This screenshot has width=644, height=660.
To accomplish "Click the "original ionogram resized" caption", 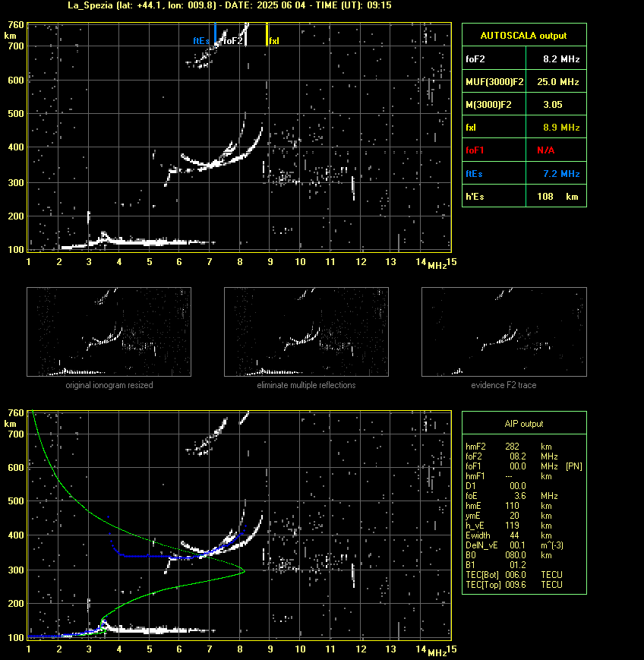I will tap(109, 385).
